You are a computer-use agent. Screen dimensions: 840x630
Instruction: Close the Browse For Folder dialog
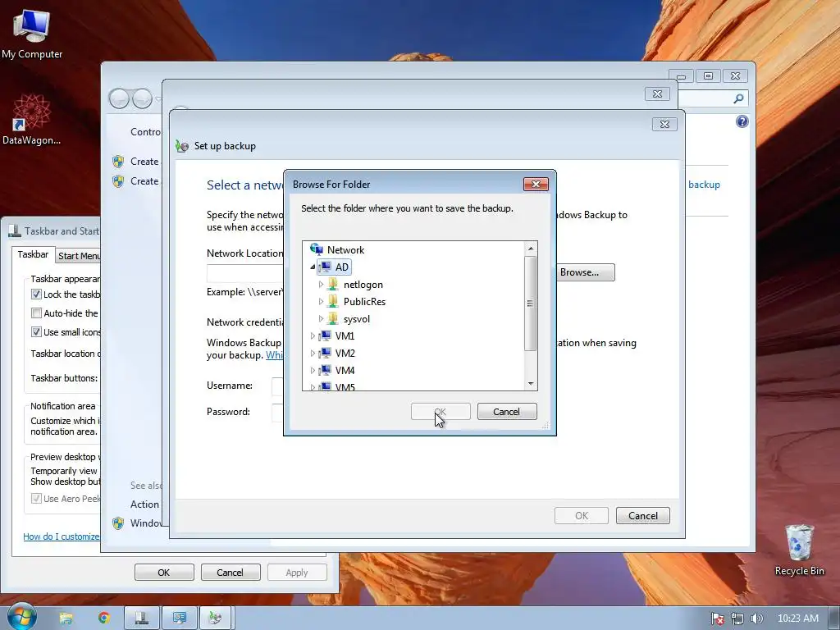pyautogui.click(x=536, y=185)
